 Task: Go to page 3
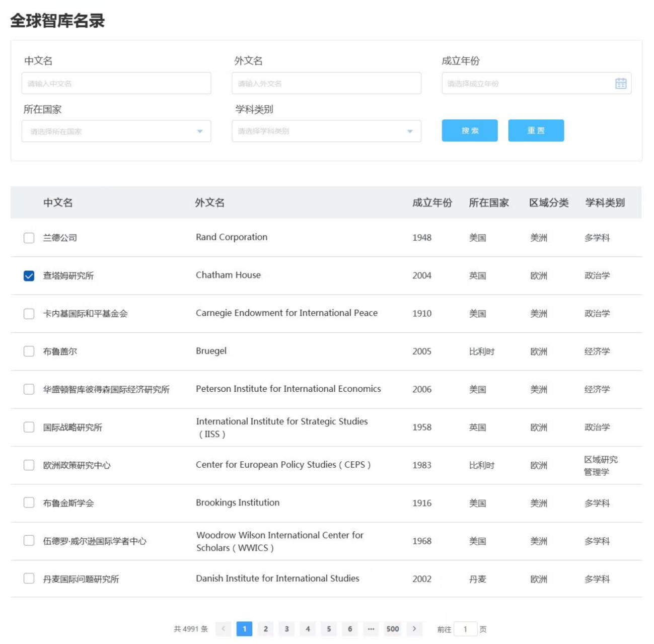[287, 628]
